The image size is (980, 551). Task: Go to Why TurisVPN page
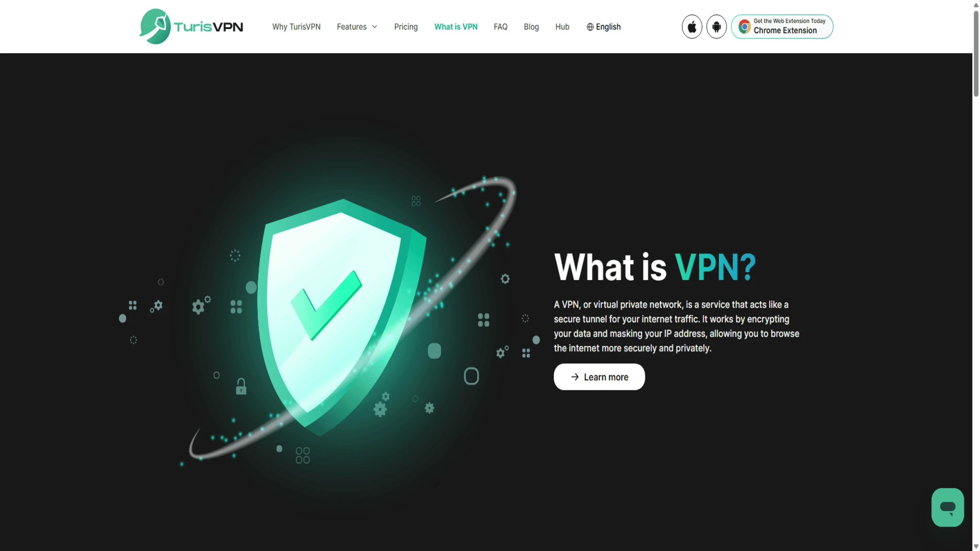pyautogui.click(x=296, y=27)
